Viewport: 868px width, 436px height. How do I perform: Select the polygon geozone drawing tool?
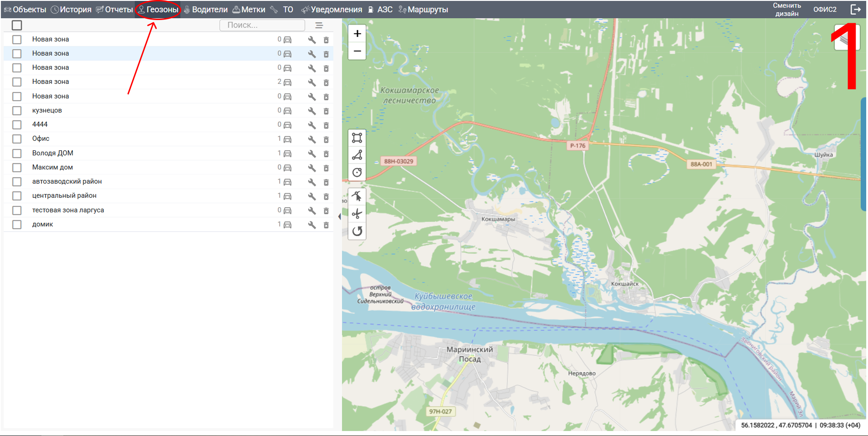357,155
